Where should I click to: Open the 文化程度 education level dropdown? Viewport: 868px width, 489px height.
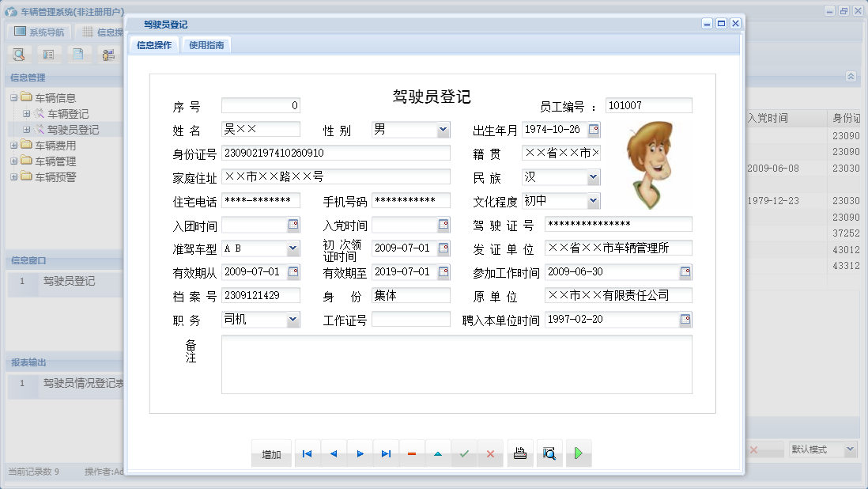click(x=594, y=200)
